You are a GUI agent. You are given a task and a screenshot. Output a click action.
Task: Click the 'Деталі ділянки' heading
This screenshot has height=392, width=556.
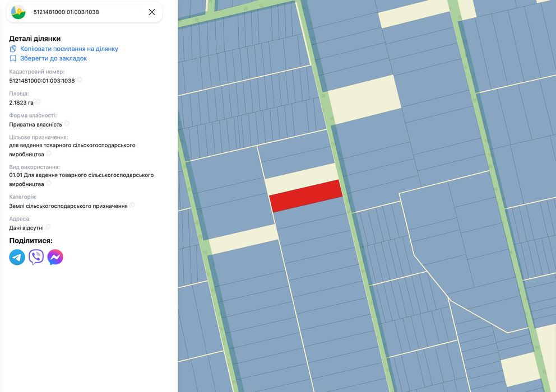coord(35,39)
